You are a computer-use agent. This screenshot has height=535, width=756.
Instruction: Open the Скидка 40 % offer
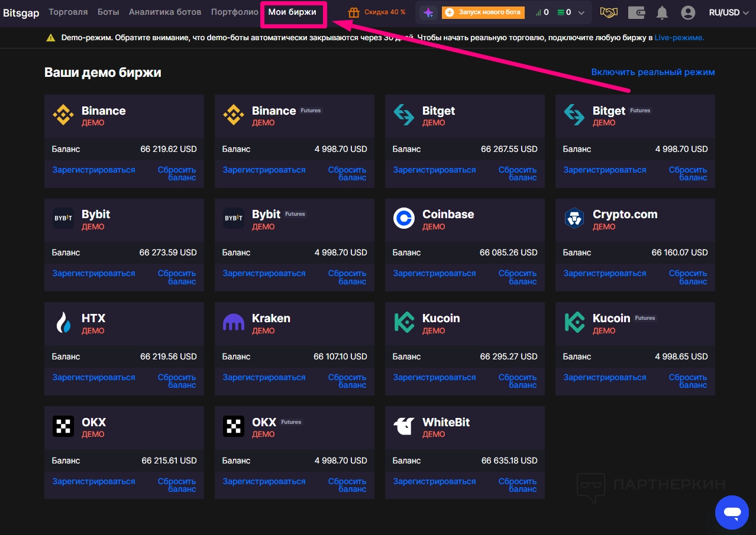pos(385,12)
